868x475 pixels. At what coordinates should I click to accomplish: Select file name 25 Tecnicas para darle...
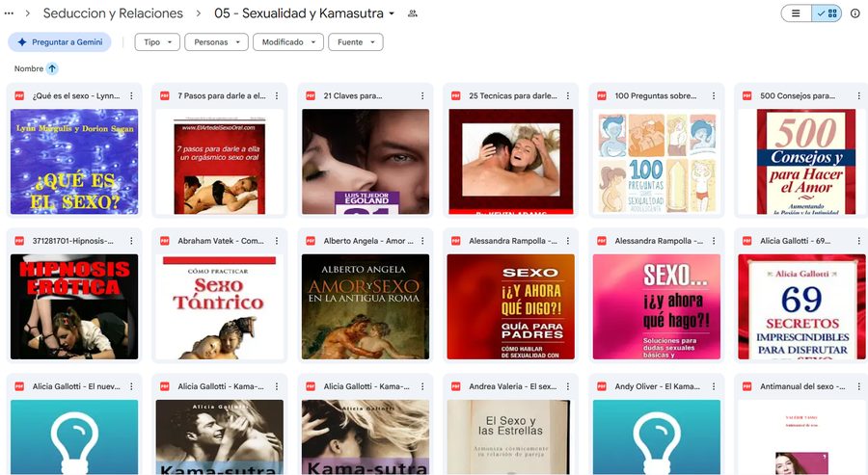[513, 95]
